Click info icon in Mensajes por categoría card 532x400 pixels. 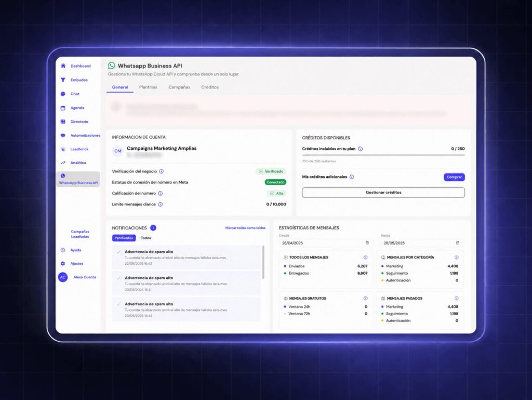(x=456, y=257)
